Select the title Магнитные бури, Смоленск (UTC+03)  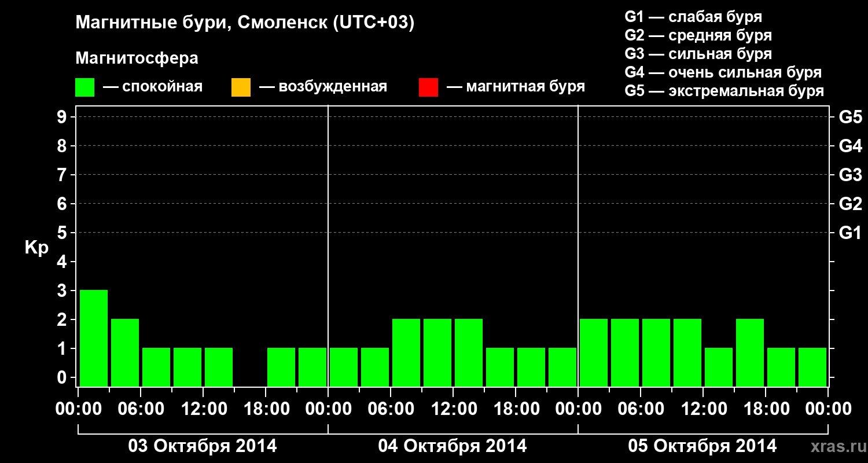click(x=245, y=23)
